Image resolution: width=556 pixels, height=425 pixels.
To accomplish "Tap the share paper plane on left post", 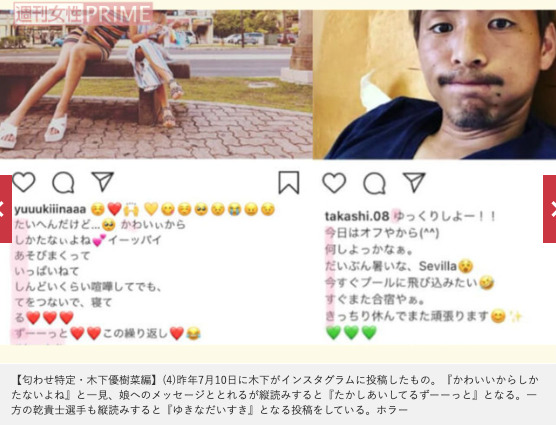I will point(102,181).
